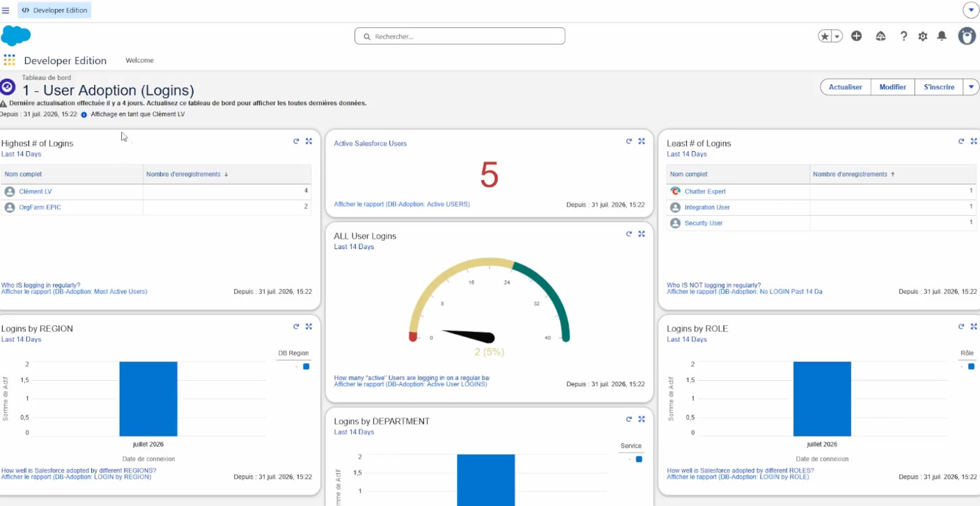Refresh the Logins by ROLE widget

pyautogui.click(x=962, y=326)
